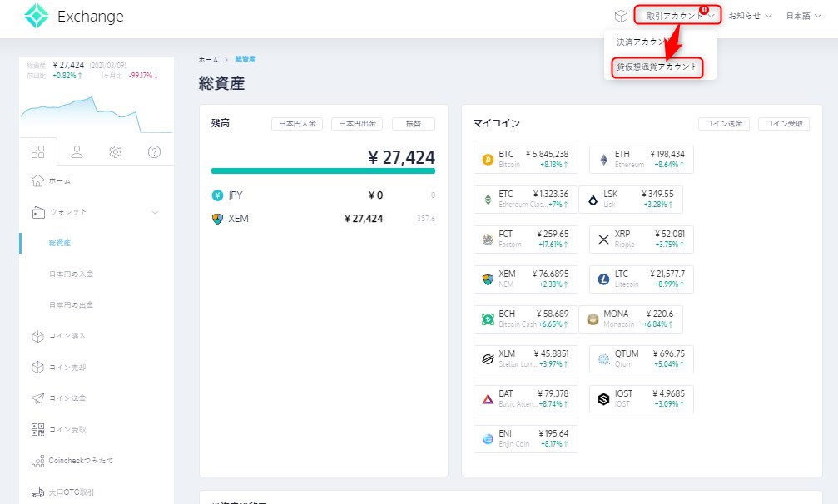Click the ホーム breadcrumb link

click(x=209, y=60)
